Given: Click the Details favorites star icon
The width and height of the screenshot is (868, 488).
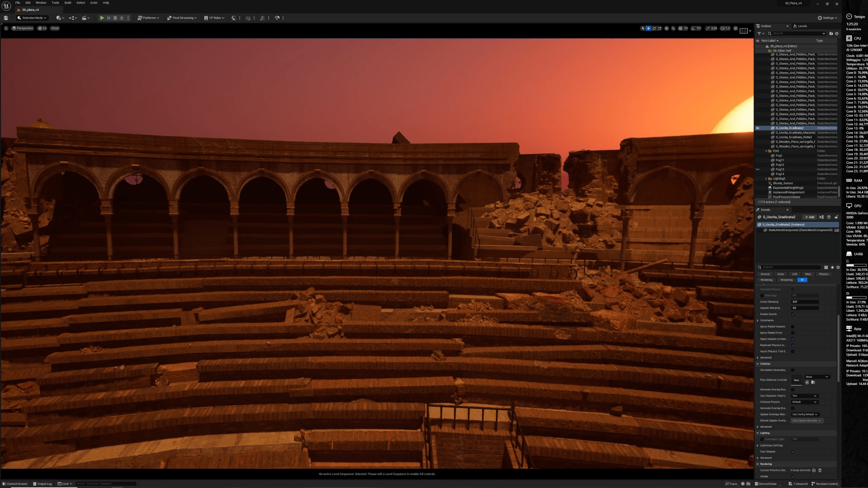Looking at the screenshot, I should coord(832,267).
